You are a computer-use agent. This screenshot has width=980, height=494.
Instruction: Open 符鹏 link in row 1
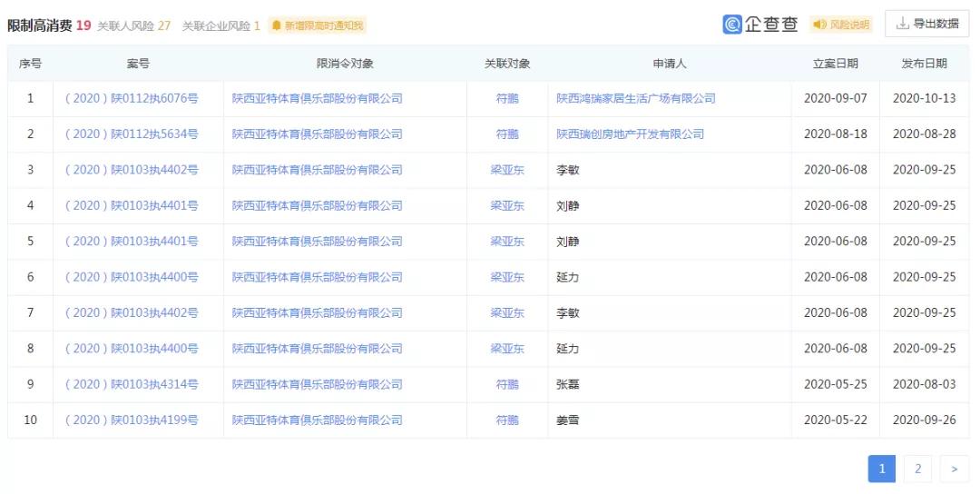[507, 98]
